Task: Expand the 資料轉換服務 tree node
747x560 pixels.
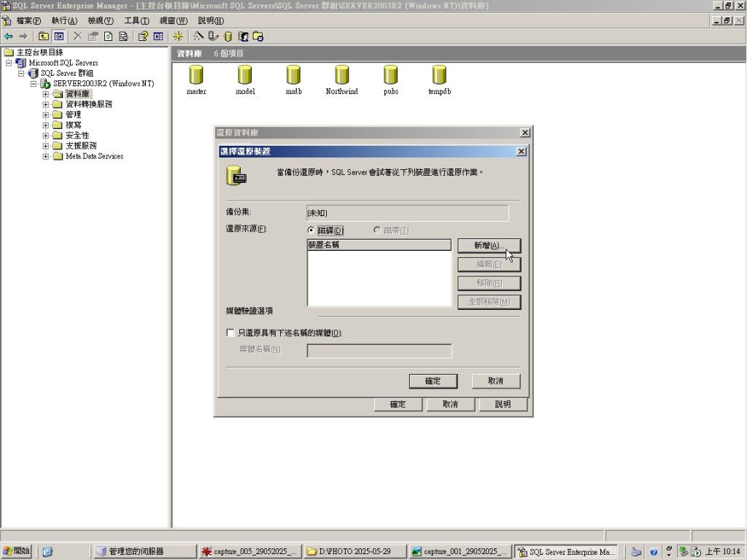Action: (46, 104)
